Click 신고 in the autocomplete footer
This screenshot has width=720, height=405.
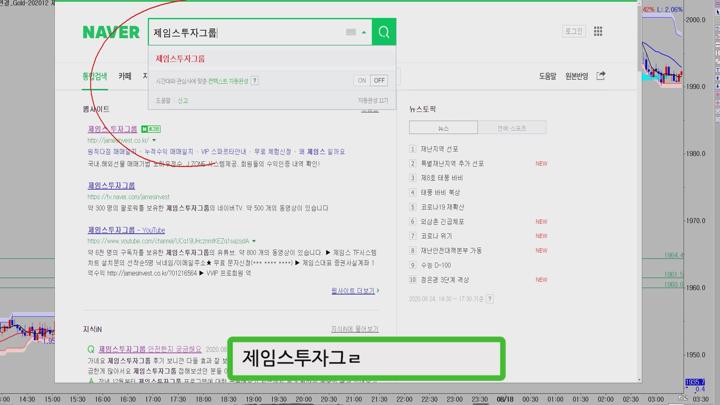[183, 101]
